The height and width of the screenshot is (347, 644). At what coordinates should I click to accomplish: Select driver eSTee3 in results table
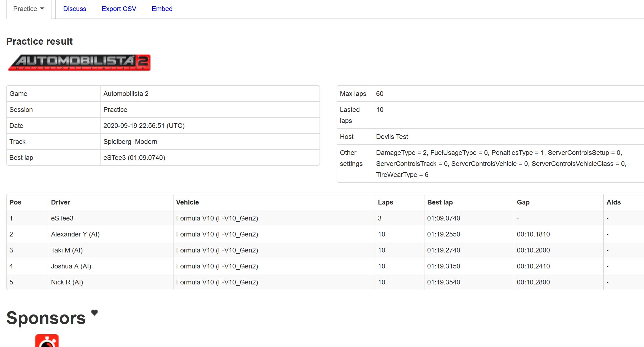click(62, 218)
